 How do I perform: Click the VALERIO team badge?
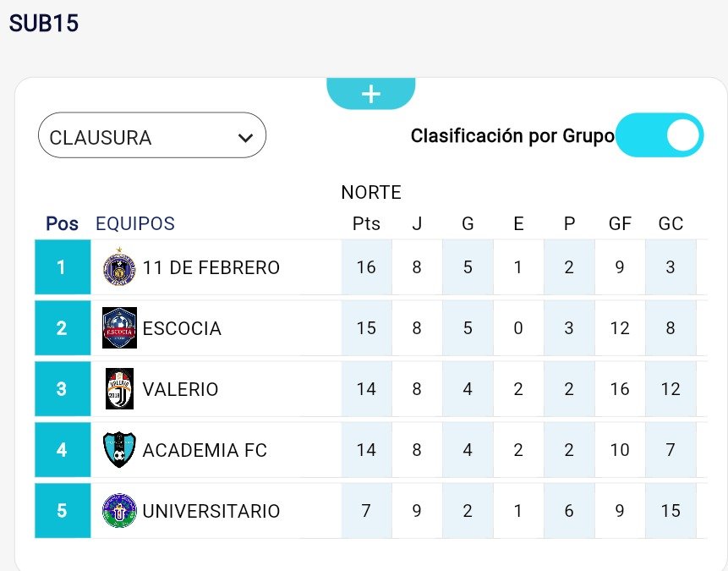click(x=119, y=389)
